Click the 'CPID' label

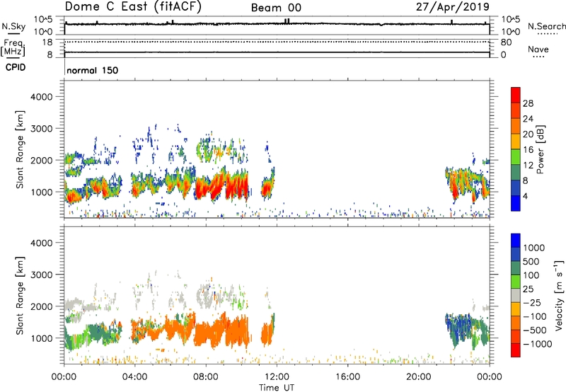[x=15, y=67]
